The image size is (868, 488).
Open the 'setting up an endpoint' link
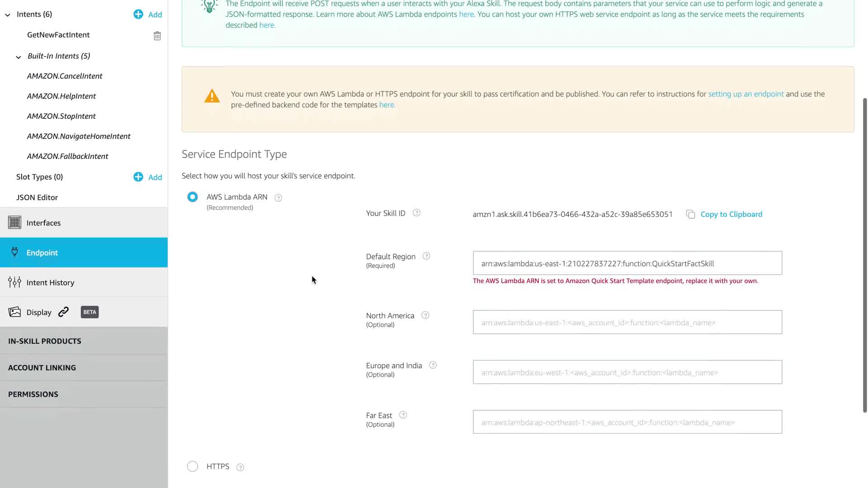click(745, 94)
